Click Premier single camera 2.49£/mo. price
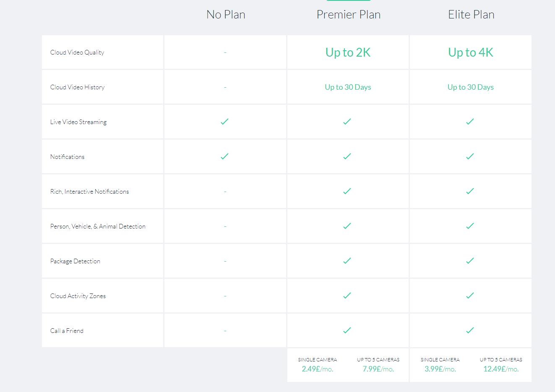This screenshot has height=392, width=555. (317, 369)
